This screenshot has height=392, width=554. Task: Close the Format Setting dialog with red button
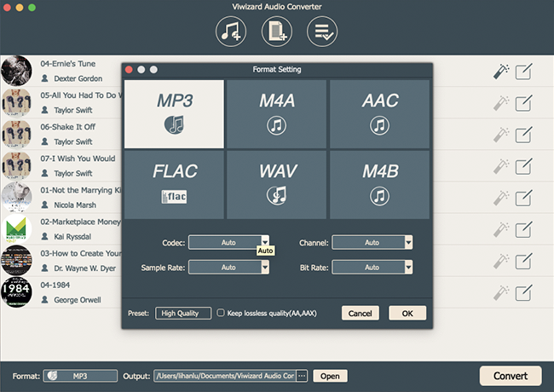[x=129, y=70]
